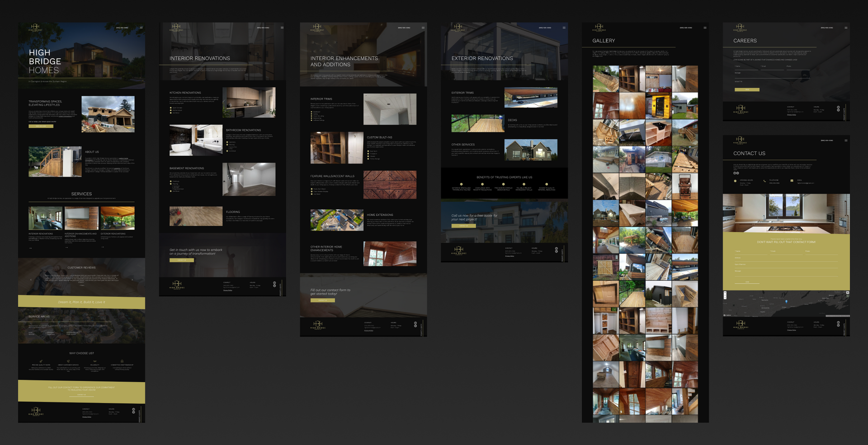Open the Home Extensions aerial photo
868x445 pixels.
(337, 220)
